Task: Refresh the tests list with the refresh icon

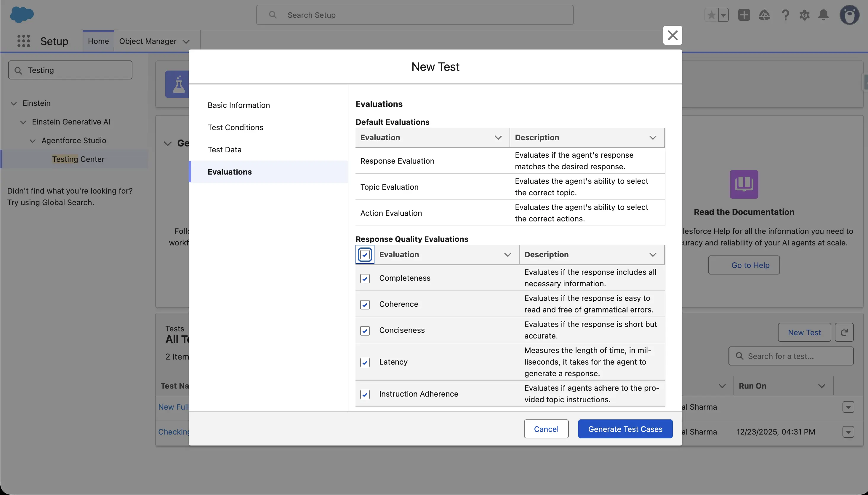Action: (844, 332)
